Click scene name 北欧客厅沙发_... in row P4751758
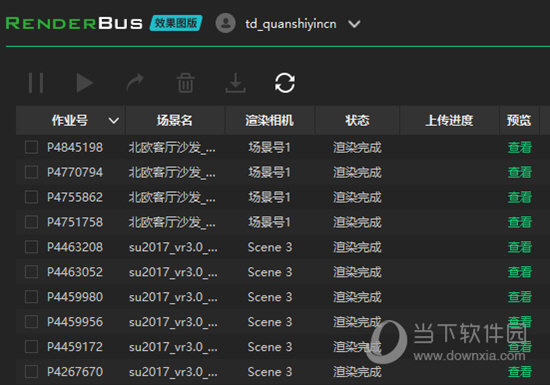550x385 pixels. pos(172,222)
